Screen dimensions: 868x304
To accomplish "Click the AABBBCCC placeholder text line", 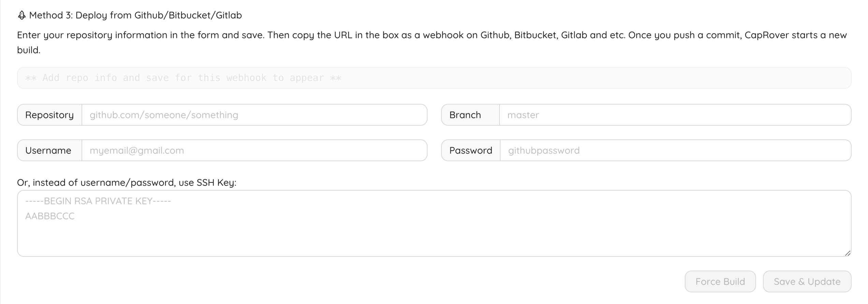I will tap(50, 216).
